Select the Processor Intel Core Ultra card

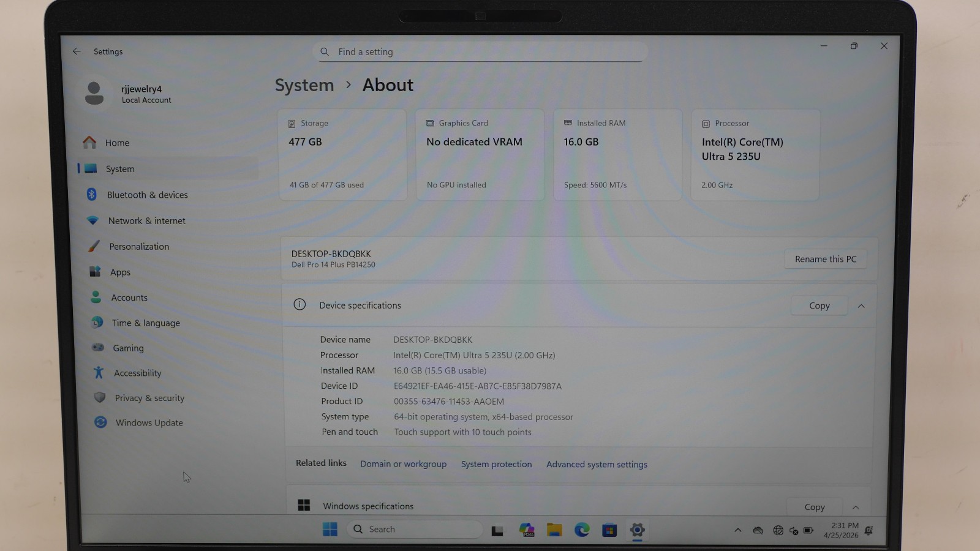(755, 155)
